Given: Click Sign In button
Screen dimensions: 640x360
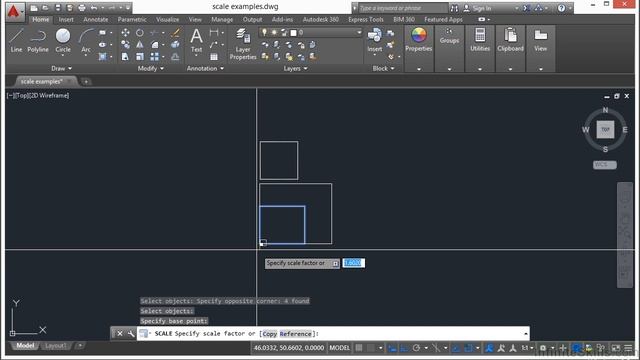Looking at the screenshot, I should [478, 8].
